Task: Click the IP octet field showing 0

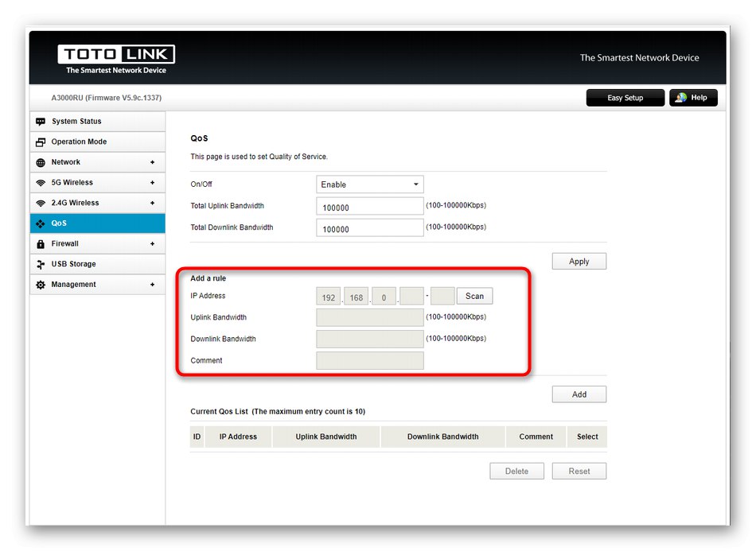Action: 384,297
